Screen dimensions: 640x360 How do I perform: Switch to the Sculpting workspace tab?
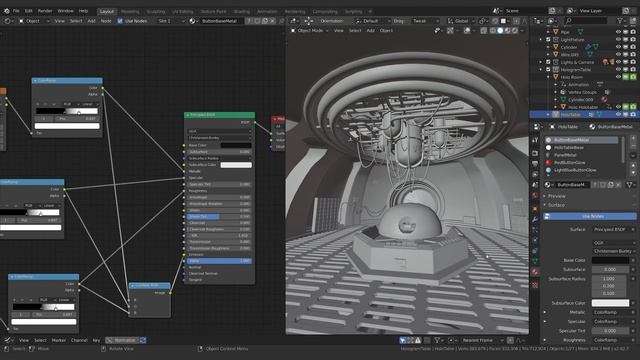[156, 11]
